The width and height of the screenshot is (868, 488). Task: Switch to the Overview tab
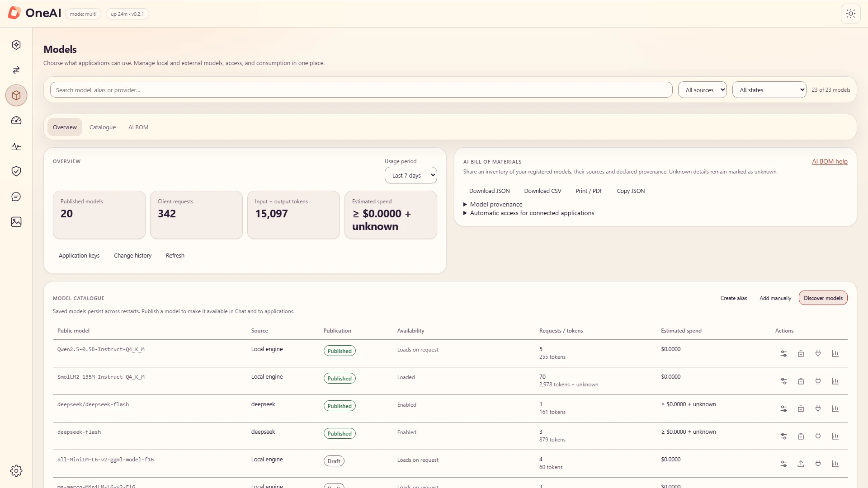[x=65, y=127]
